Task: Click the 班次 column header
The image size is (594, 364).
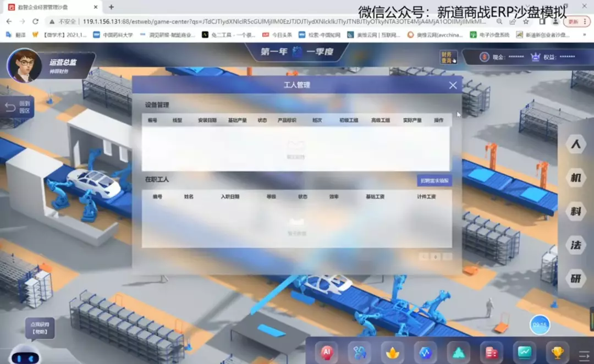Action: click(317, 120)
